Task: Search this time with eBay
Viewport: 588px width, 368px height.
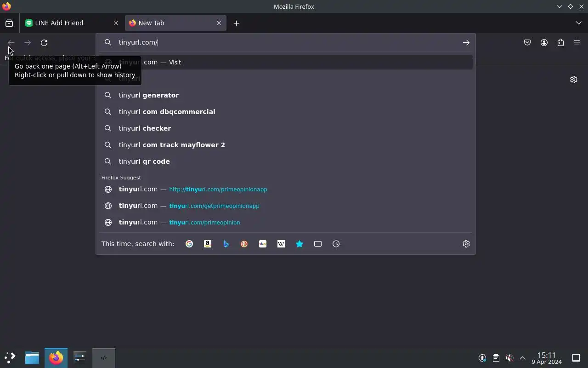Action: (263, 244)
